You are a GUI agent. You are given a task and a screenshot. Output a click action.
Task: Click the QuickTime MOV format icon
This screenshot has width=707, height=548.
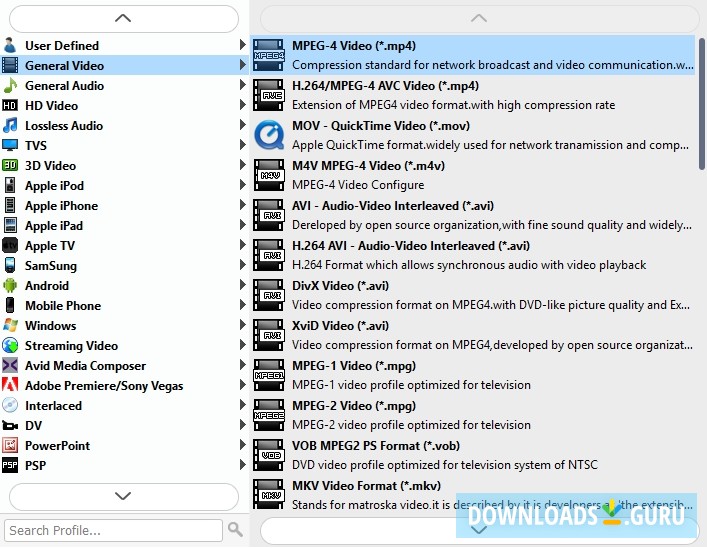pos(269,135)
